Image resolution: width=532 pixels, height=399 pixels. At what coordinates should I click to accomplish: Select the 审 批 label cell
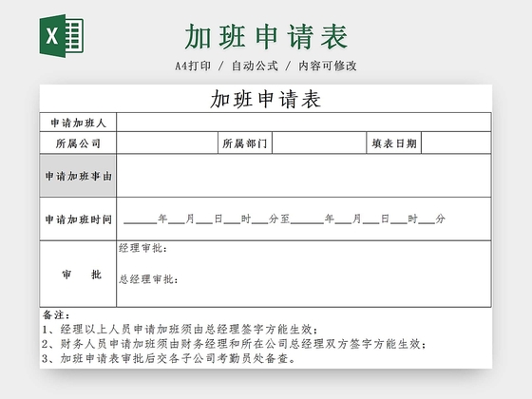(78, 275)
